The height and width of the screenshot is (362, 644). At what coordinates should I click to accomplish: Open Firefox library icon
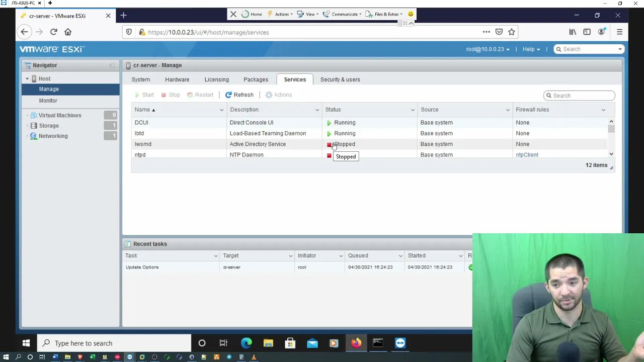[x=573, y=32]
